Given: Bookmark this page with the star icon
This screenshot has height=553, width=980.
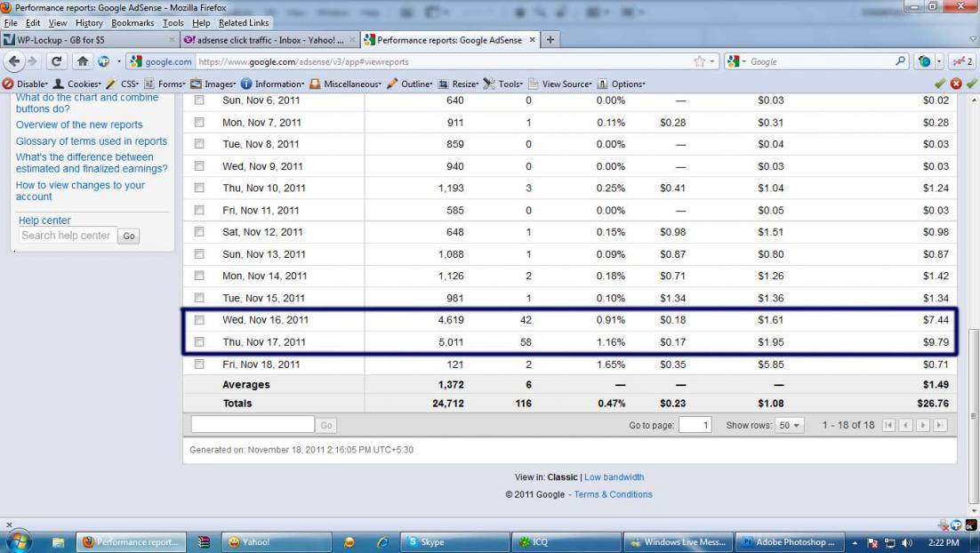Looking at the screenshot, I should (699, 61).
